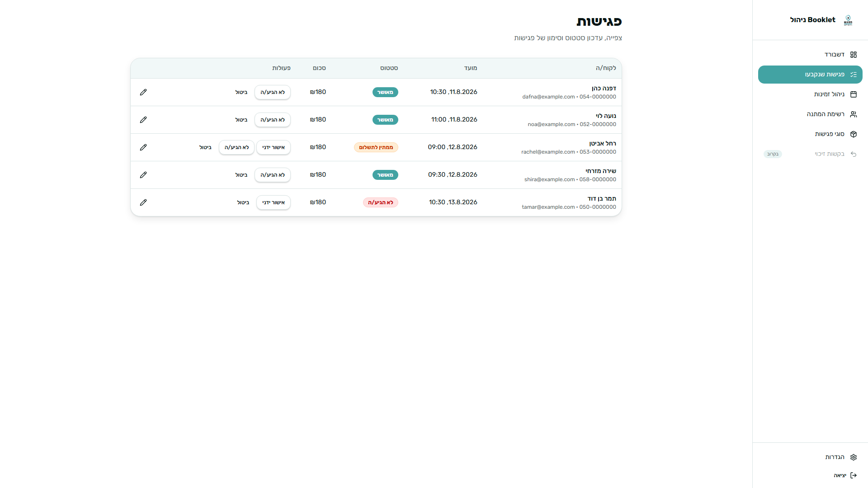The image size is (868, 488).
Task: Select סוגי פגישות menu entry
Action: [x=810, y=134]
